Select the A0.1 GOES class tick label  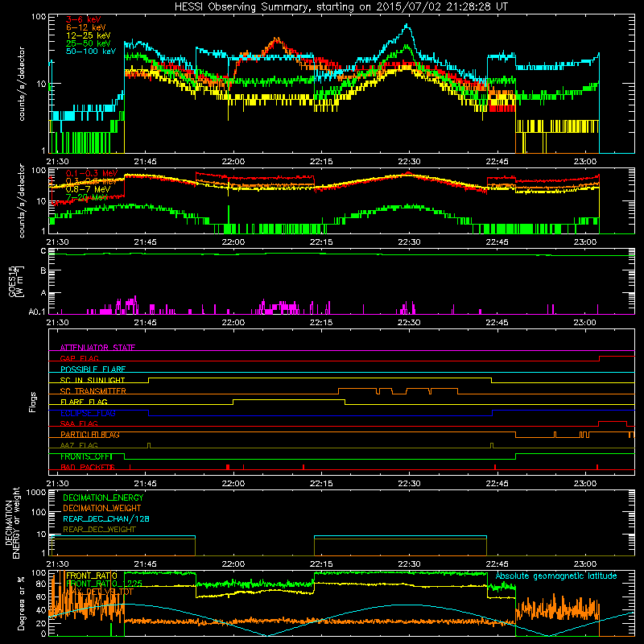[x=36, y=312]
